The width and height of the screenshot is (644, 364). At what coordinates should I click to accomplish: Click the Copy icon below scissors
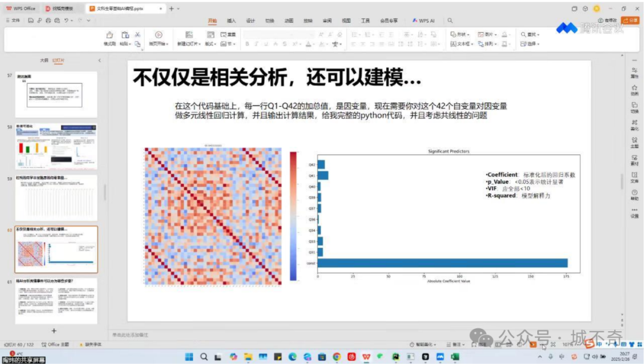pyautogui.click(x=138, y=44)
